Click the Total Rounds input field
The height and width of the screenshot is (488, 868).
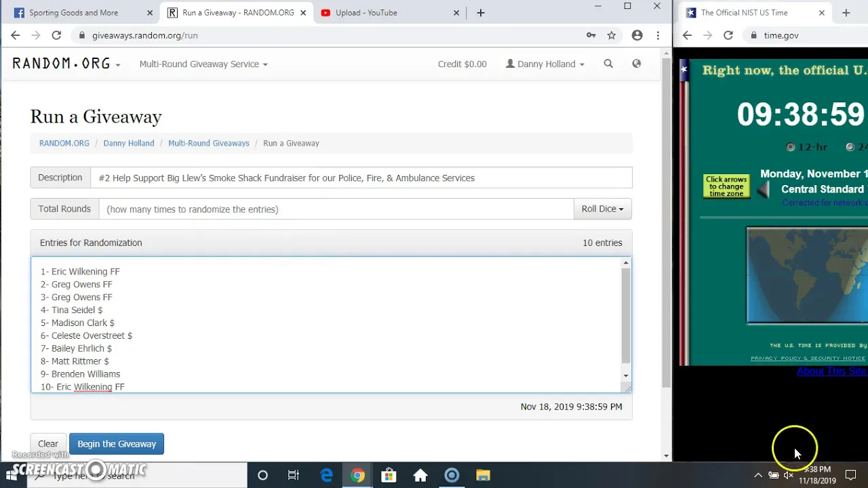click(x=336, y=209)
